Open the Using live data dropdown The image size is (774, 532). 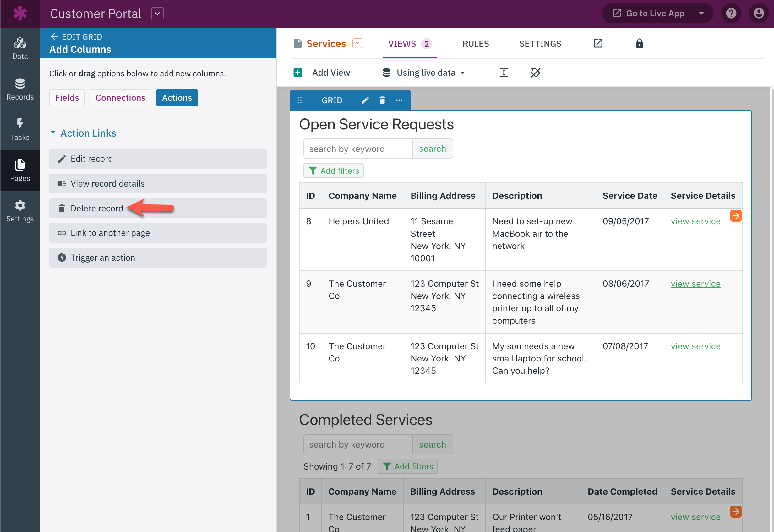point(424,73)
